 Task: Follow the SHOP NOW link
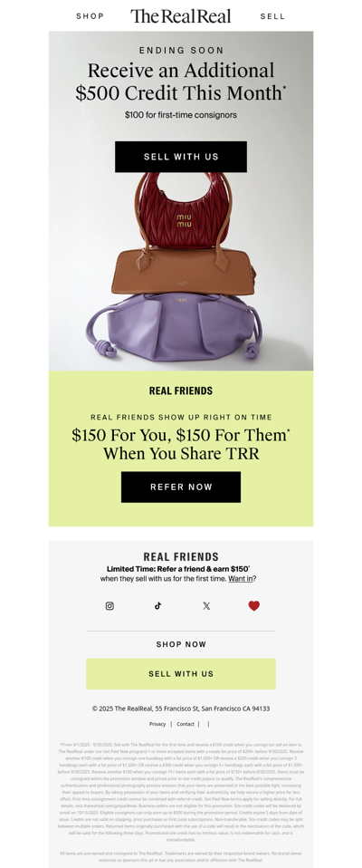181,644
